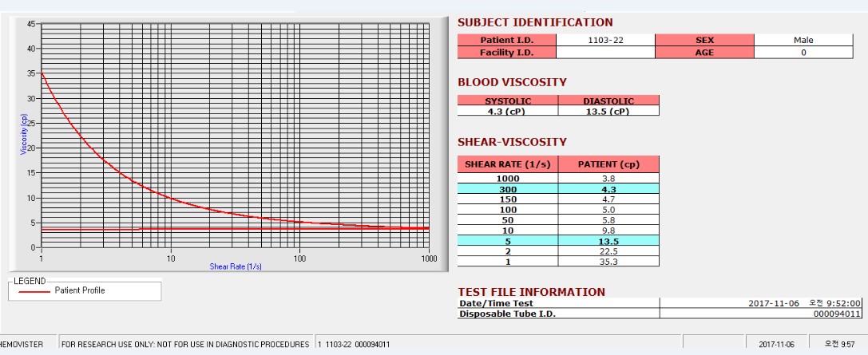
Task: Select the highlighted shear rate 300 row
Action: point(558,188)
